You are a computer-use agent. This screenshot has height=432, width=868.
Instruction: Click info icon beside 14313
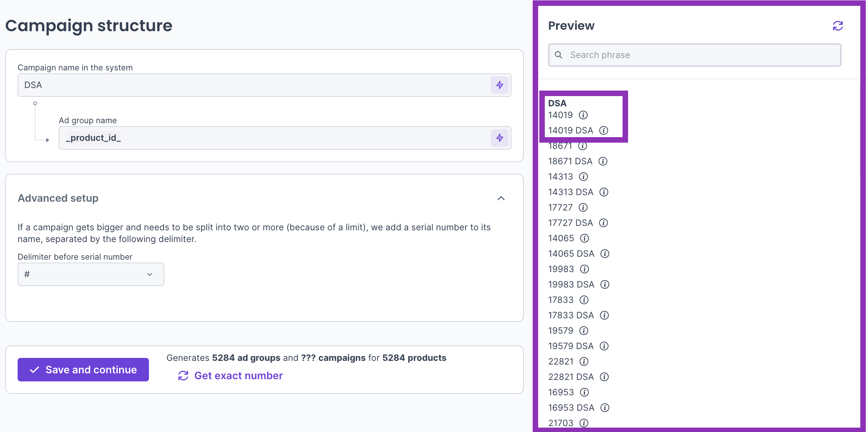pos(583,177)
